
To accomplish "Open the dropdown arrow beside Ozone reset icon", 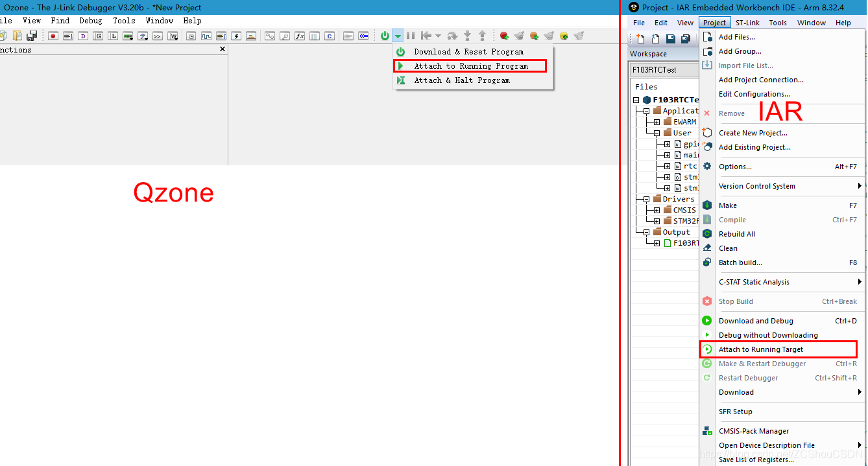I will [x=438, y=36].
